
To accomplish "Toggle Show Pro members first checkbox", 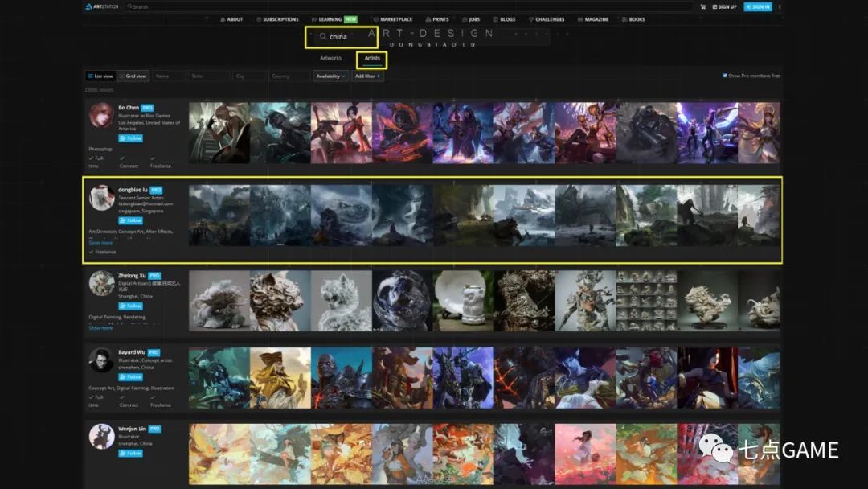I will coord(725,76).
